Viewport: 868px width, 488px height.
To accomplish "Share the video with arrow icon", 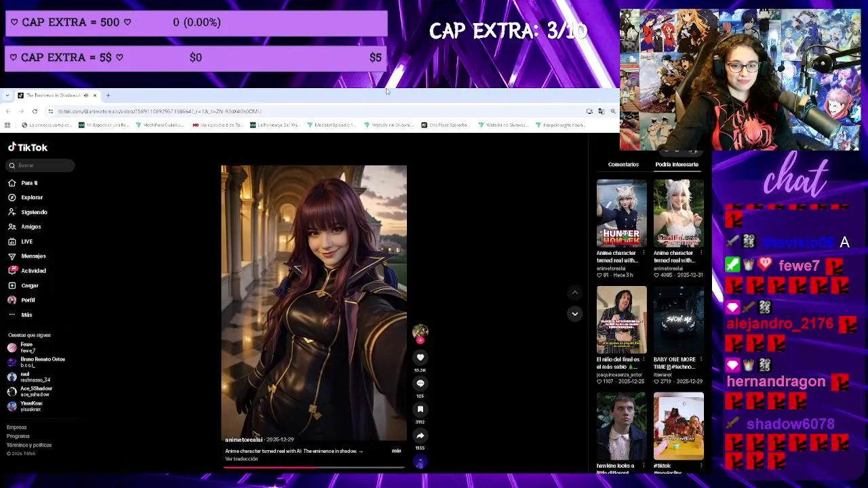I will click(x=420, y=436).
